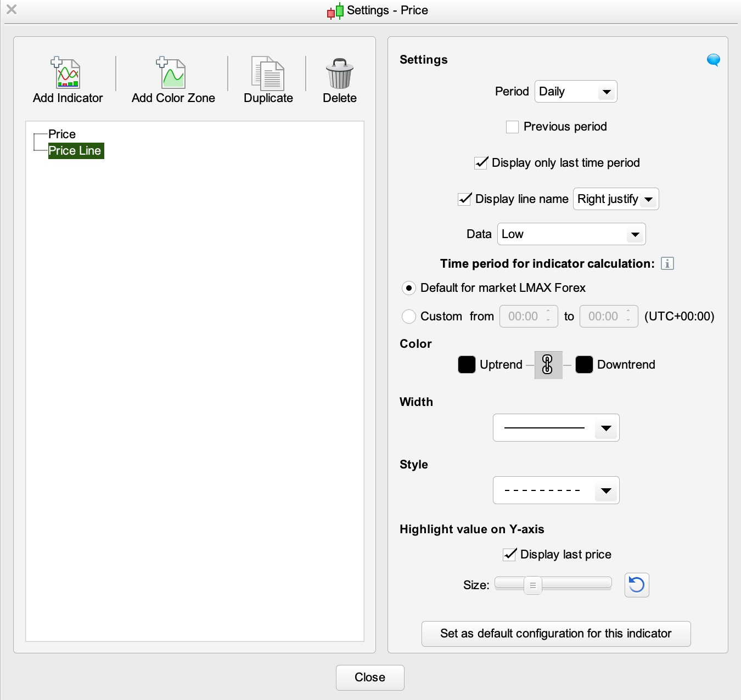Open the Right justify alignment dropdown
741x700 pixels.
tap(616, 199)
